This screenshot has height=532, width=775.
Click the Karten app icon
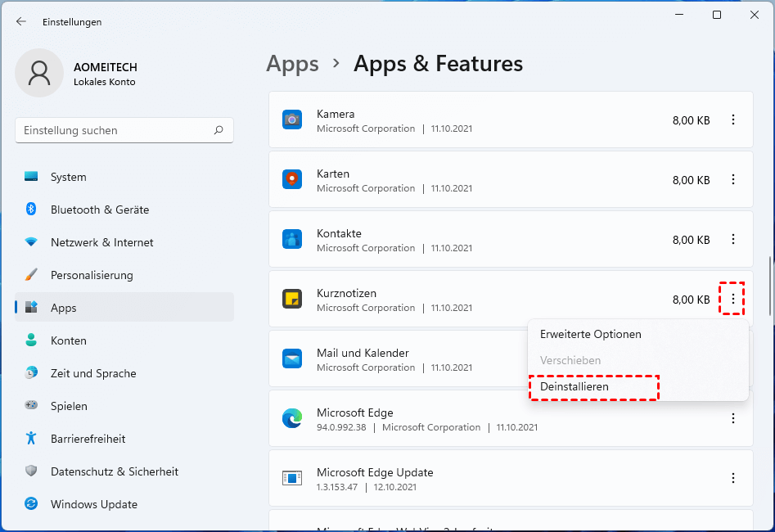coord(292,180)
